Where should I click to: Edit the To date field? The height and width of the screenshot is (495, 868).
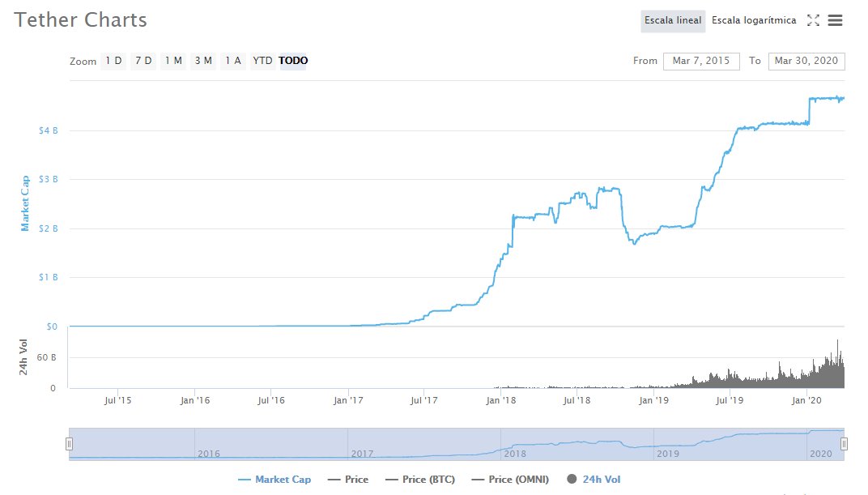click(x=806, y=61)
